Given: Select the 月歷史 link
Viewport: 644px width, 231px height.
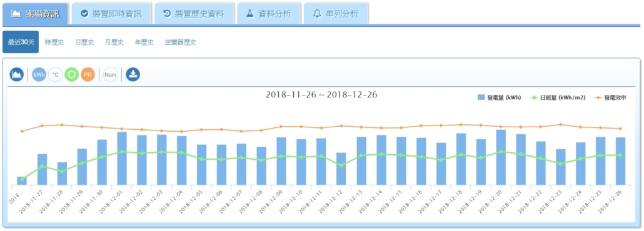Looking at the screenshot, I should [114, 42].
